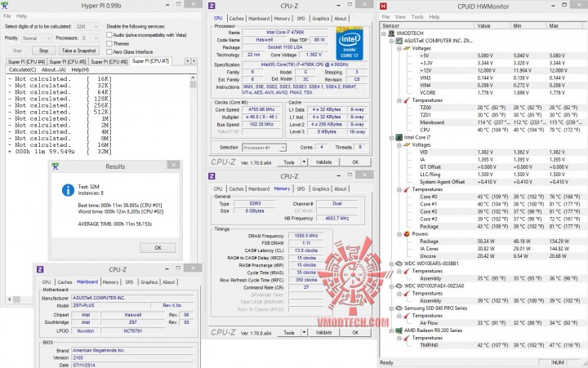
Task: Collapse the Intel Core i7 tree node
Action: pos(391,138)
